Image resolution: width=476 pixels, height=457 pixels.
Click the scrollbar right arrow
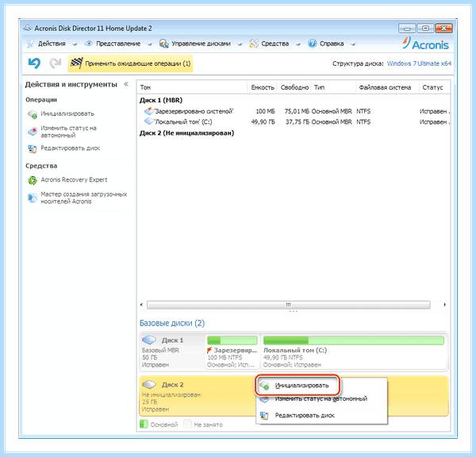coord(445,305)
